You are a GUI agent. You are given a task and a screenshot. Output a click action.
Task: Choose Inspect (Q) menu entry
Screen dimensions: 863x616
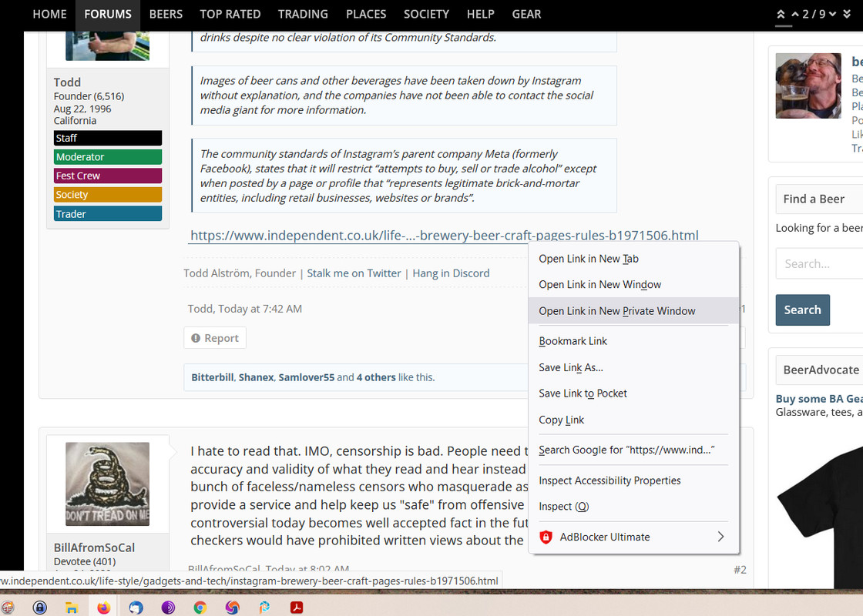click(633, 506)
